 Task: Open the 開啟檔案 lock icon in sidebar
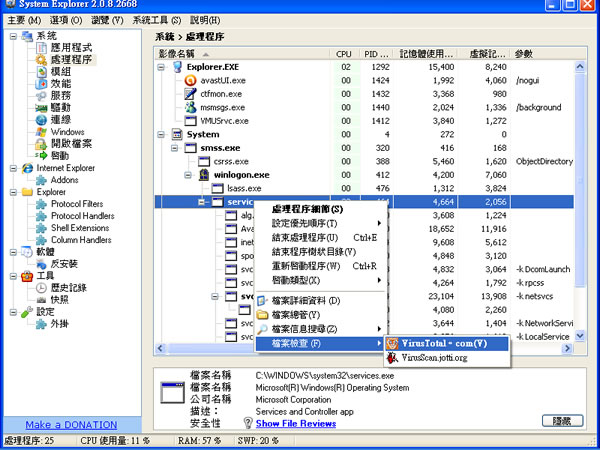coord(41,144)
